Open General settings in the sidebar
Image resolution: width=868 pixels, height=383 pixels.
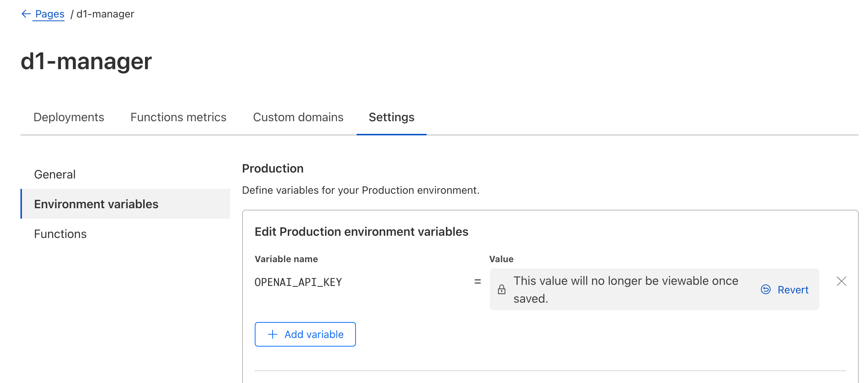(x=55, y=174)
